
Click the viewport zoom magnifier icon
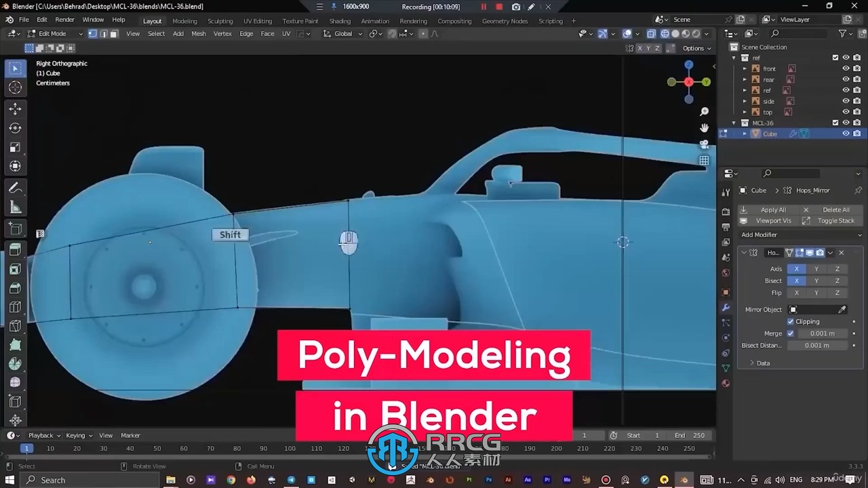[704, 112]
